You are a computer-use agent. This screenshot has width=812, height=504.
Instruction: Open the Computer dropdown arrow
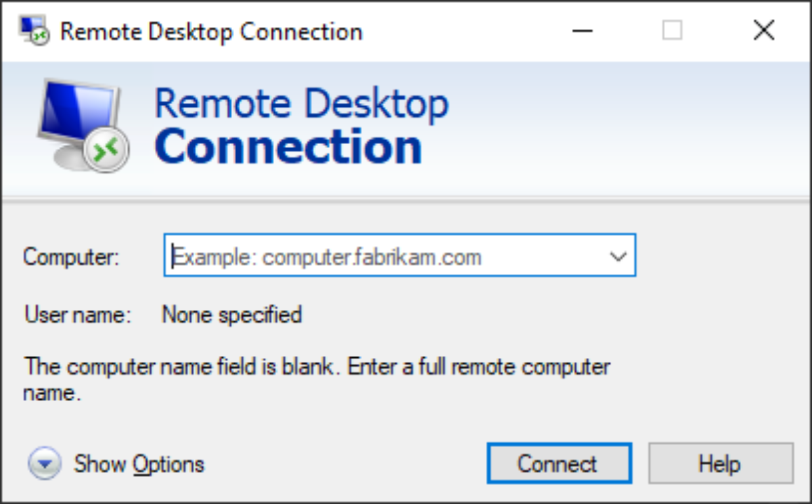click(x=617, y=256)
